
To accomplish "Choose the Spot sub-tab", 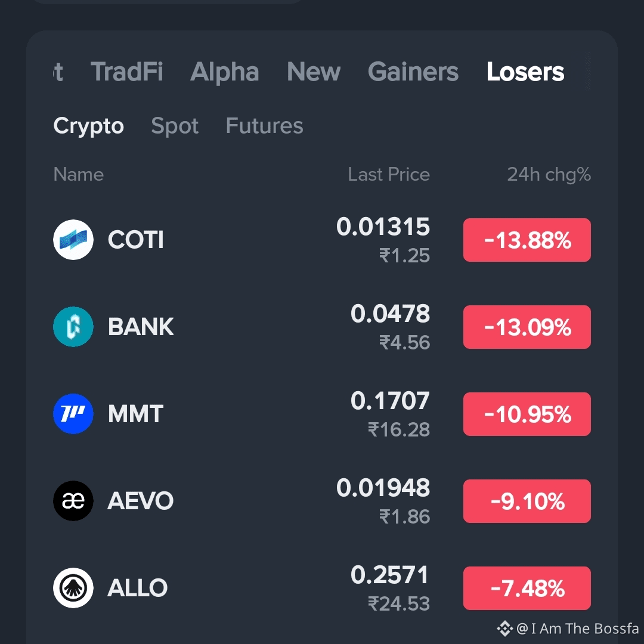I will coord(175,126).
